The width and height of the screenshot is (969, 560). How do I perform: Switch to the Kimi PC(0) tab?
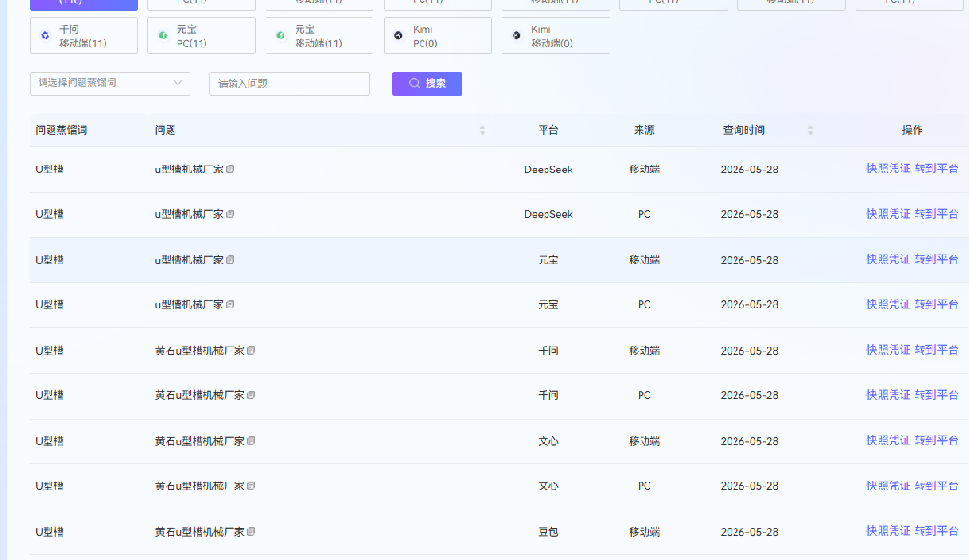pyautogui.click(x=438, y=36)
